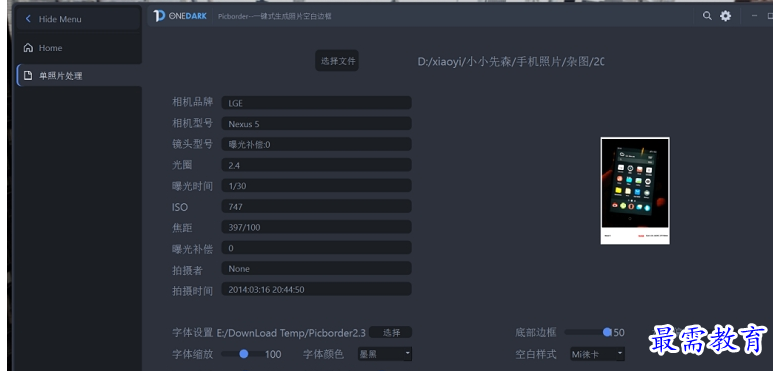This screenshot has width=773, height=371.
Task: Edit the 拍摄者 field None
Action: (316, 269)
